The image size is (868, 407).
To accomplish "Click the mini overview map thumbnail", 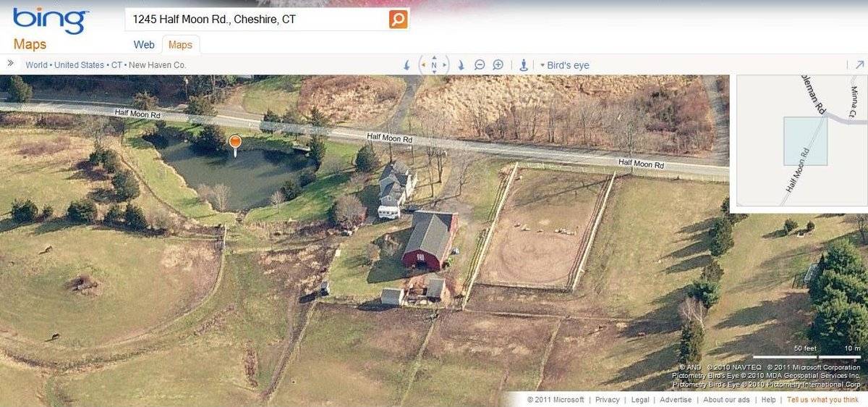I will click(802, 143).
